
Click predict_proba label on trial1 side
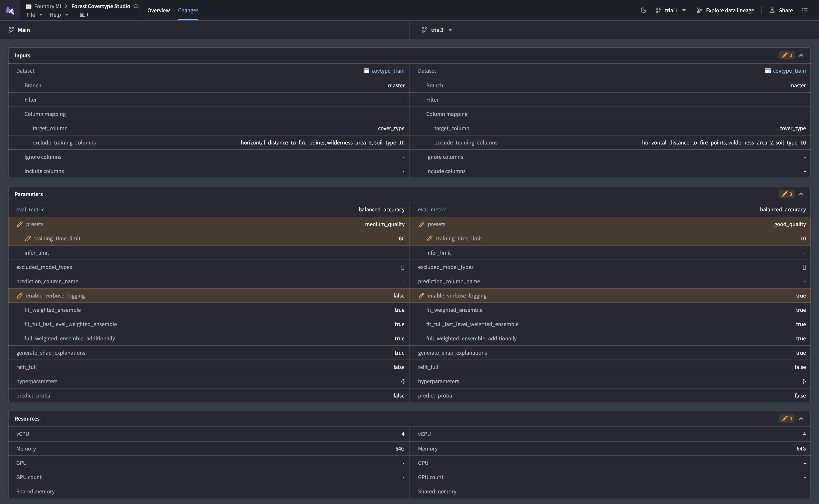[435, 396]
